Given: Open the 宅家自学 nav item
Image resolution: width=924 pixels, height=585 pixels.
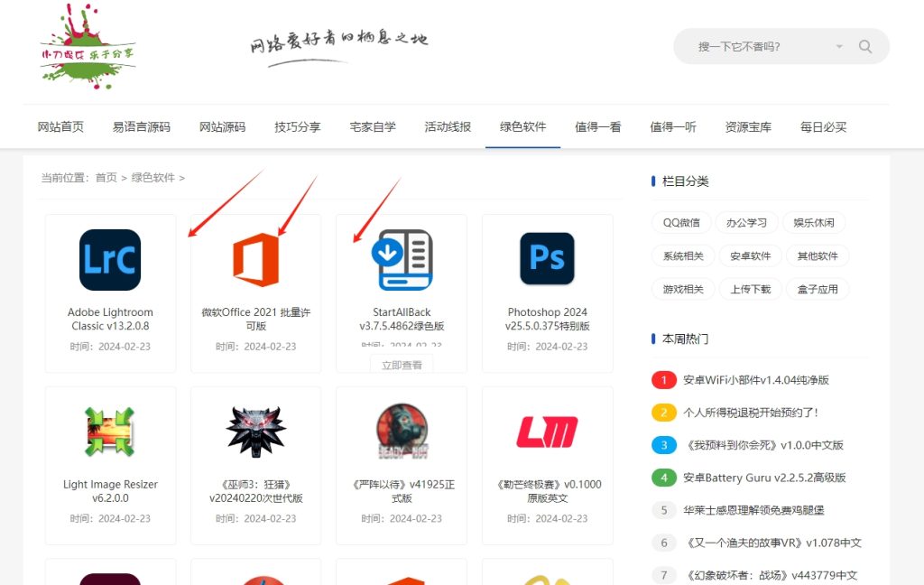Looking at the screenshot, I should 373,126.
